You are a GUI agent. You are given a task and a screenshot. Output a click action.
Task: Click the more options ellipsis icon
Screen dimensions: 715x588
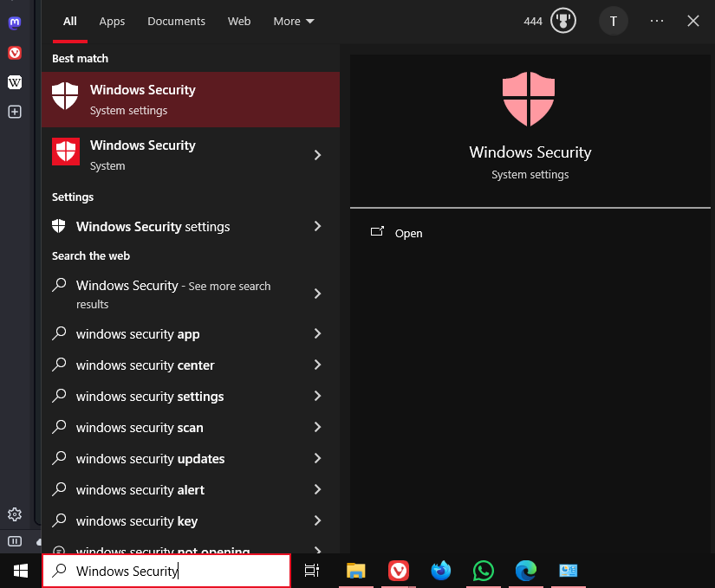click(x=656, y=21)
